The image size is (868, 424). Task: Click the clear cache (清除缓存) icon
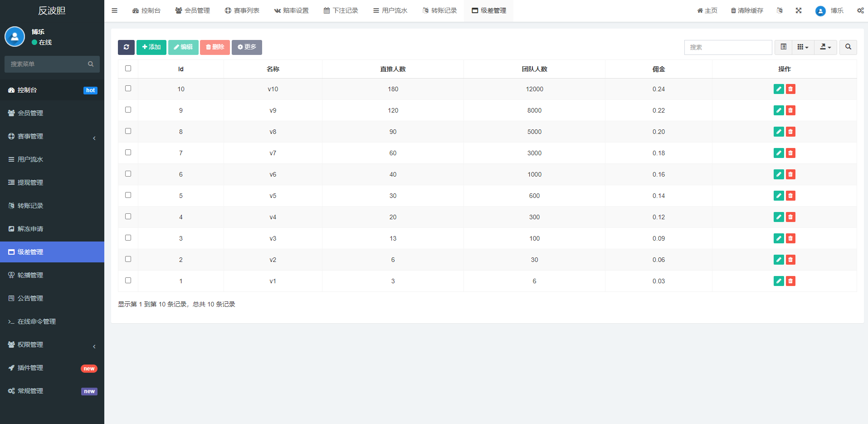click(746, 10)
